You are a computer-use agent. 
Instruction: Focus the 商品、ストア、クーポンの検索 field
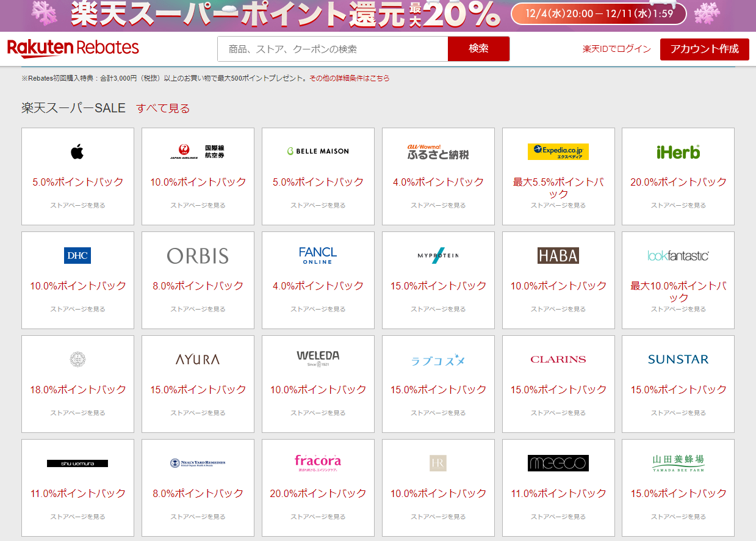tap(333, 49)
